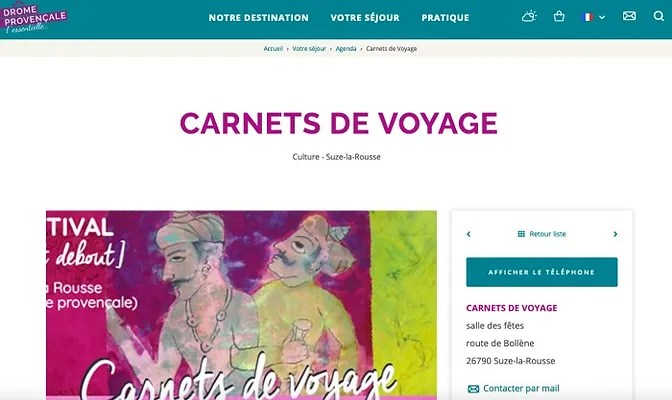Image resolution: width=672 pixels, height=400 pixels.
Task: Go to next event with right arrow
Action: pyautogui.click(x=615, y=234)
